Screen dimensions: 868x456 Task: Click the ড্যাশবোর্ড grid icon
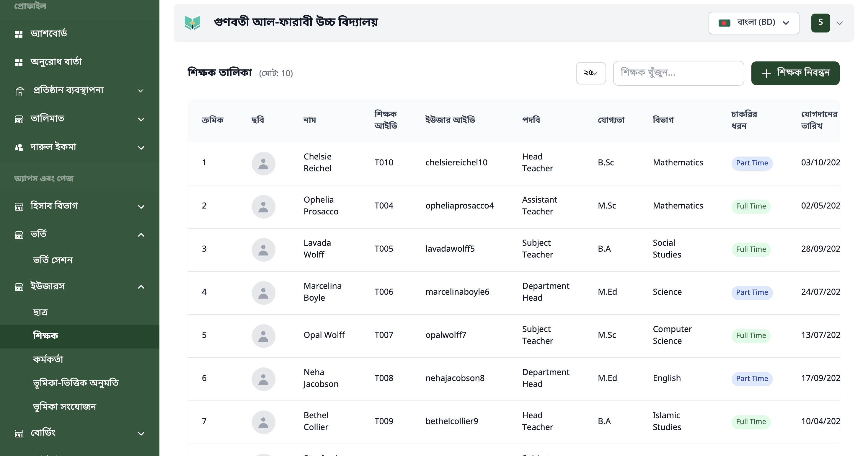coord(19,34)
